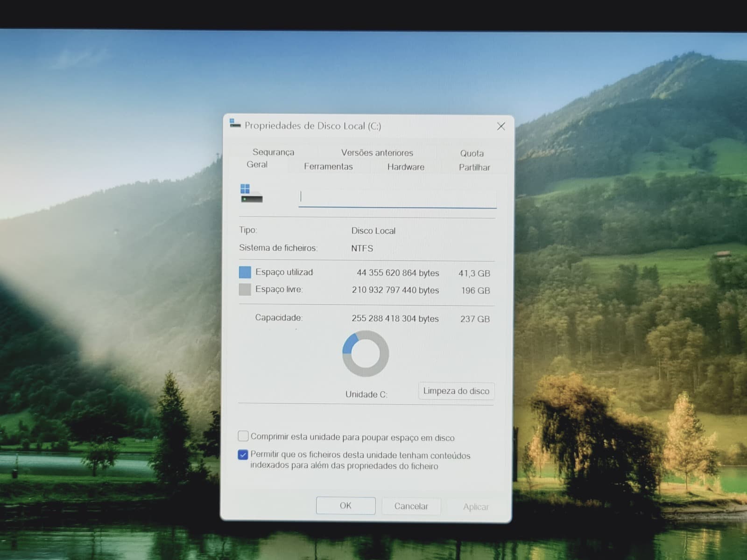The width and height of the screenshot is (747, 560).
Task: Open the Partilhar tab
Action: pyautogui.click(x=474, y=167)
